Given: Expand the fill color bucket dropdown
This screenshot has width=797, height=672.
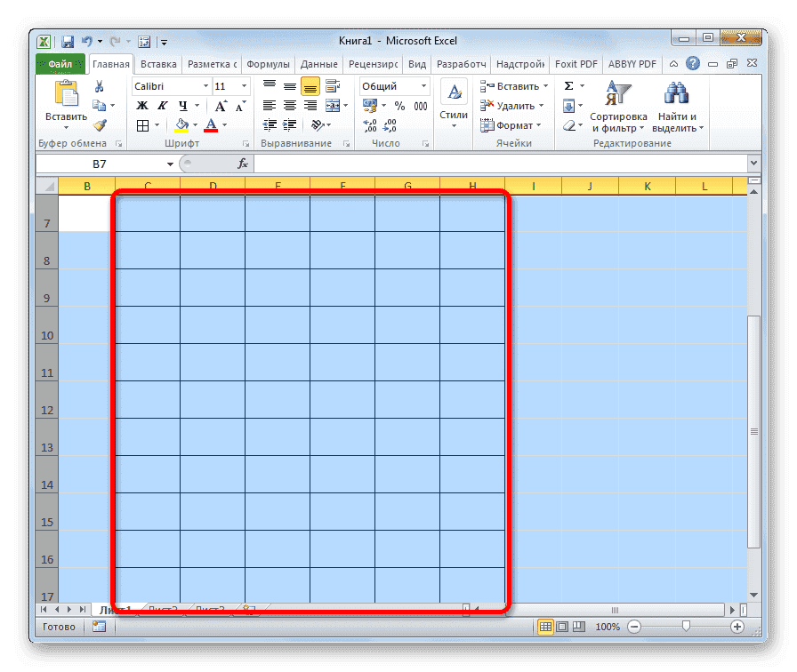Looking at the screenshot, I should (x=194, y=124).
